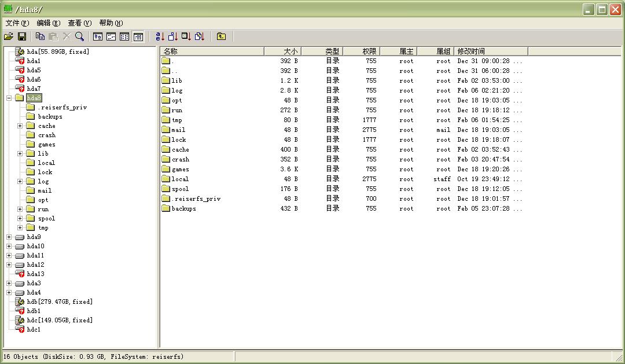Viewport: 625px width, 364px height.
Task: Open the 编辑(E) menu
Action: tap(49, 23)
